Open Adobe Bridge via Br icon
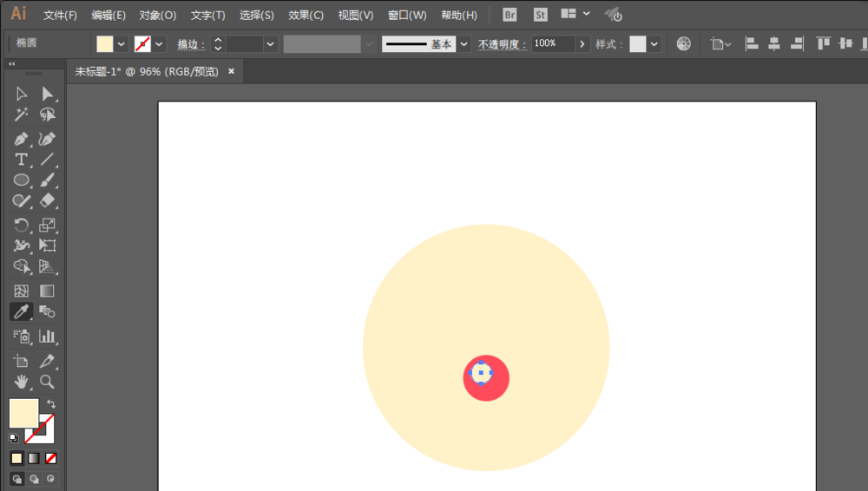This screenshot has width=868, height=491. (510, 15)
